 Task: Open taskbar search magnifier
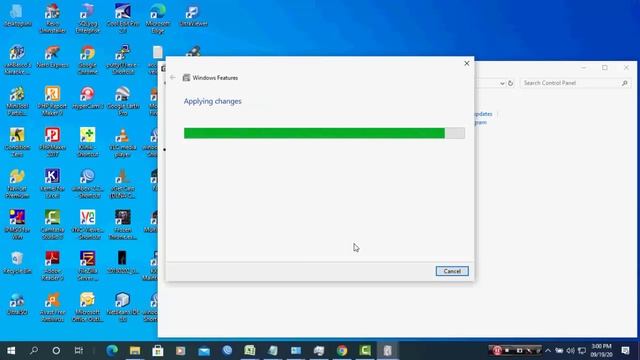pos(34,350)
